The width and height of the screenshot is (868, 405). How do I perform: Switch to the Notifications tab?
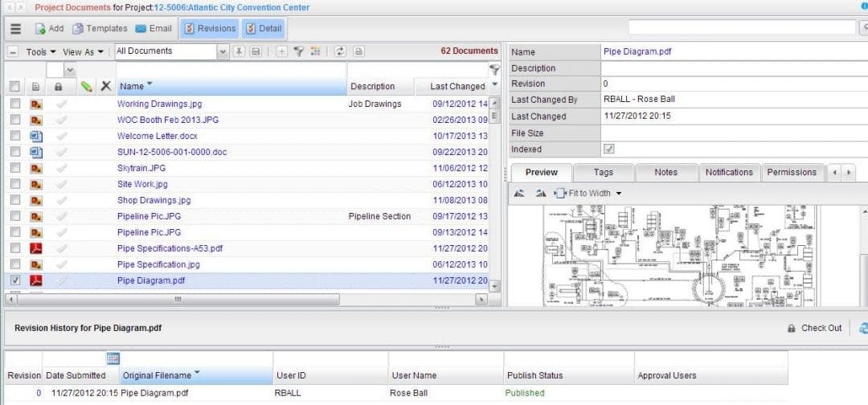click(x=729, y=172)
